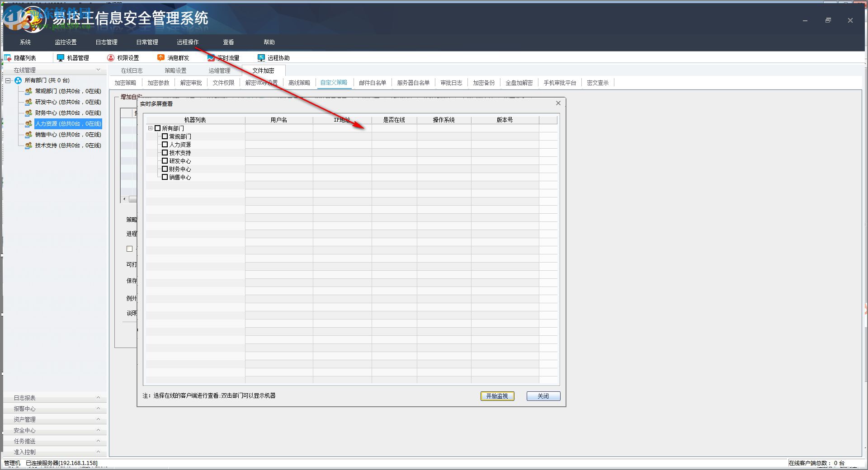Open the 日志管理 menu

(x=106, y=42)
